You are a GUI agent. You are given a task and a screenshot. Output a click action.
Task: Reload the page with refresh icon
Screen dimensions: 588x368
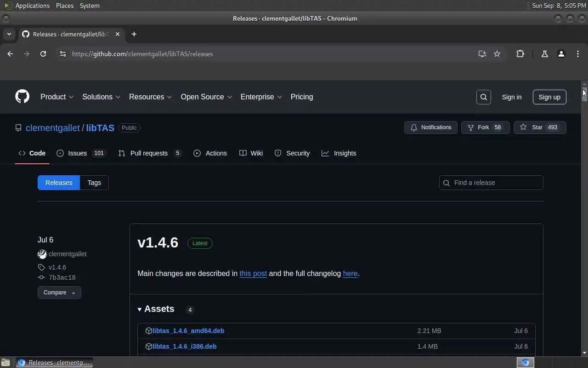point(43,54)
